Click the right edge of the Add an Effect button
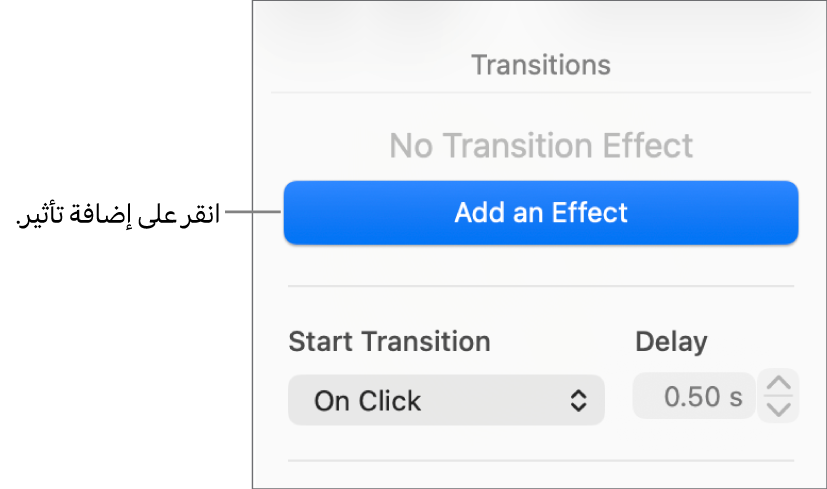The width and height of the screenshot is (827, 489). [788, 213]
